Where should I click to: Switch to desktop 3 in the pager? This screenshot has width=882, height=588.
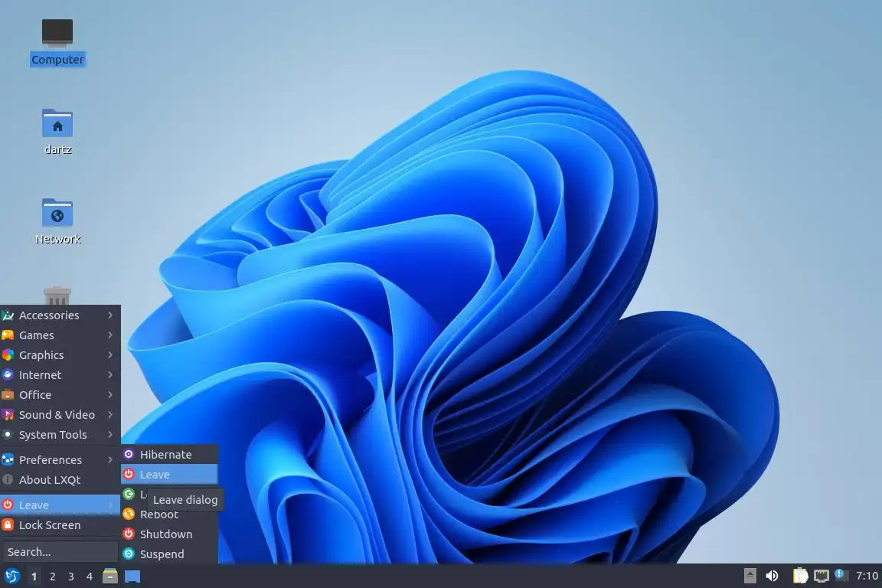71,577
